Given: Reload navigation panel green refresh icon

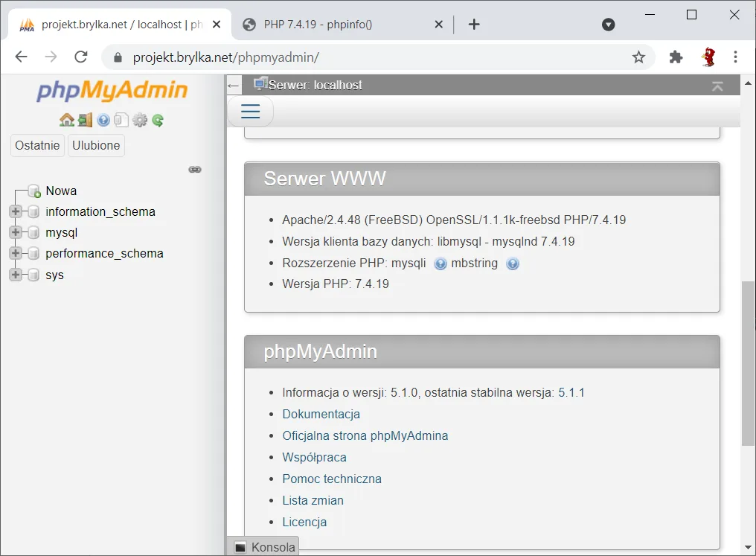Looking at the screenshot, I should pyautogui.click(x=158, y=120).
